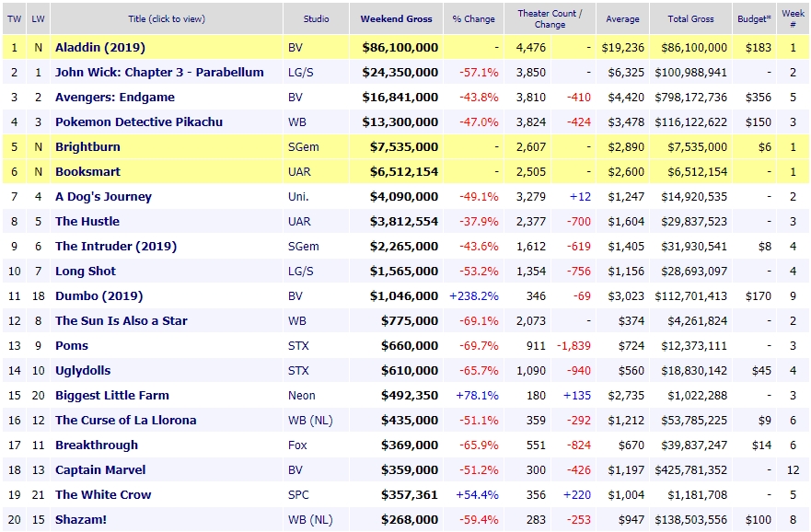Click the Title (click to view) header
This screenshot has height=532, width=811.
click(x=167, y=18)
